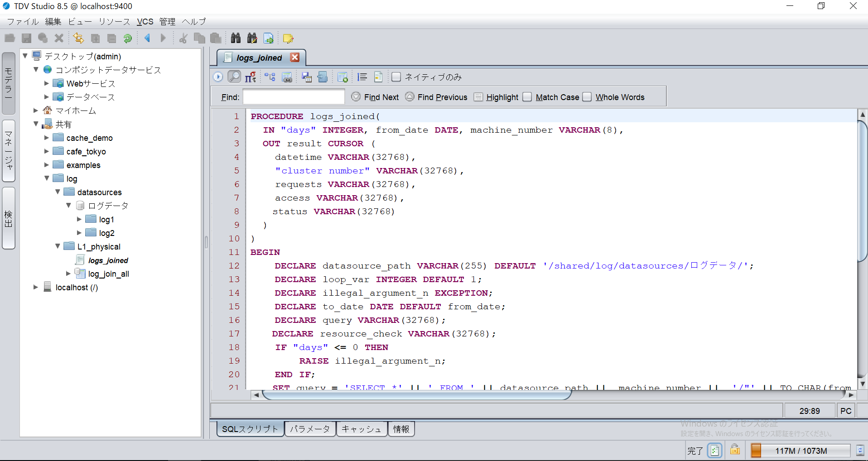Click the yellow note with pencil icon
868x461 pixels.
tap(288, 38)
